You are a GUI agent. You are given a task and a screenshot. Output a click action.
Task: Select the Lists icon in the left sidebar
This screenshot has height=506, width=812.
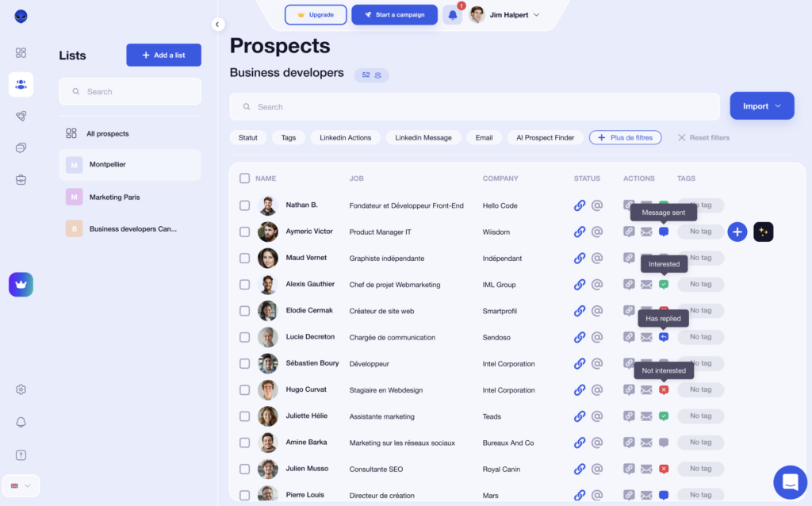[21, 84]
